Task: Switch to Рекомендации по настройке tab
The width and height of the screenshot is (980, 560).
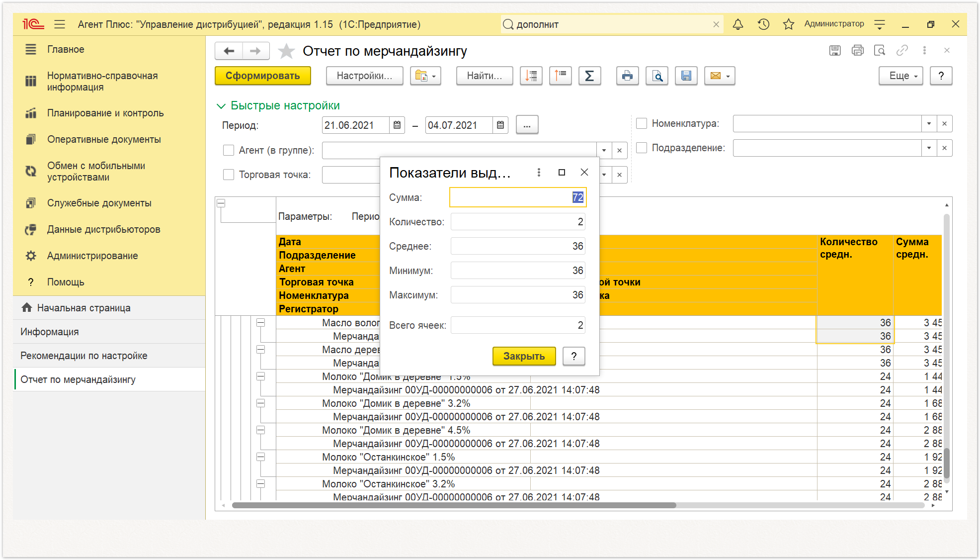Action: (x=109, y=356)
